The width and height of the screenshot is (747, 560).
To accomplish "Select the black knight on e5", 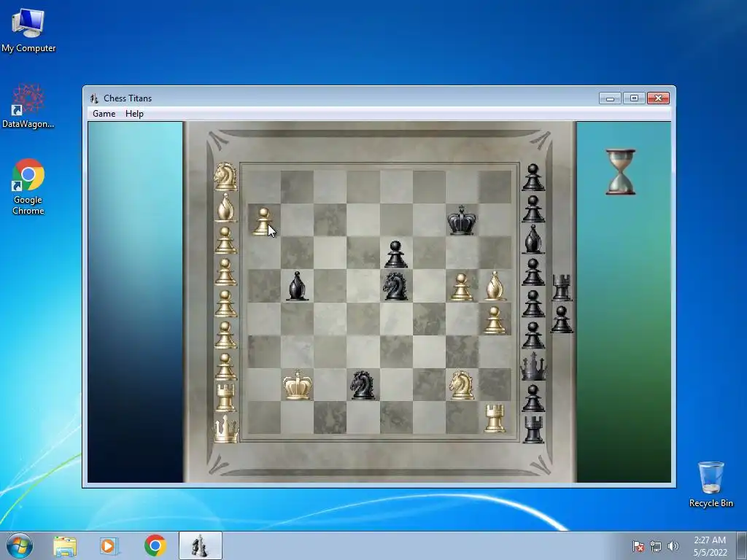I will (x=395, y=286).
